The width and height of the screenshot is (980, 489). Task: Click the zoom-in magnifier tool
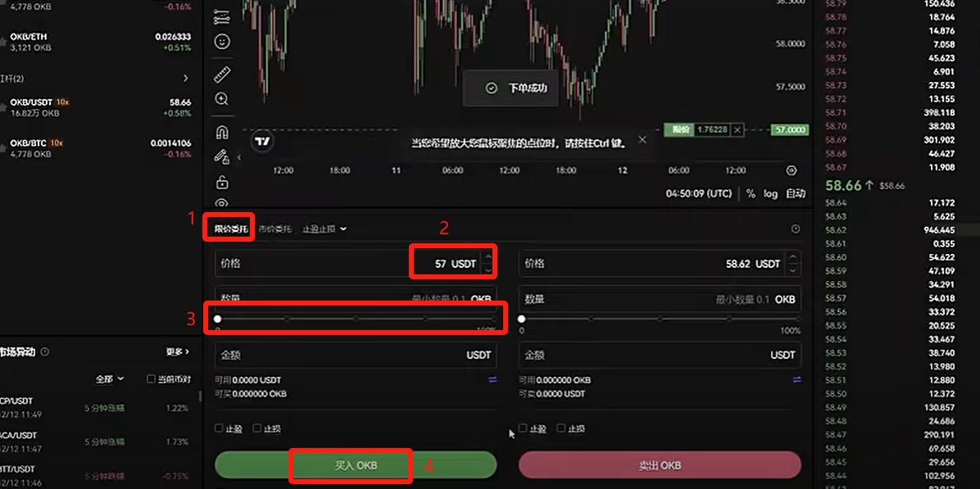222,99
